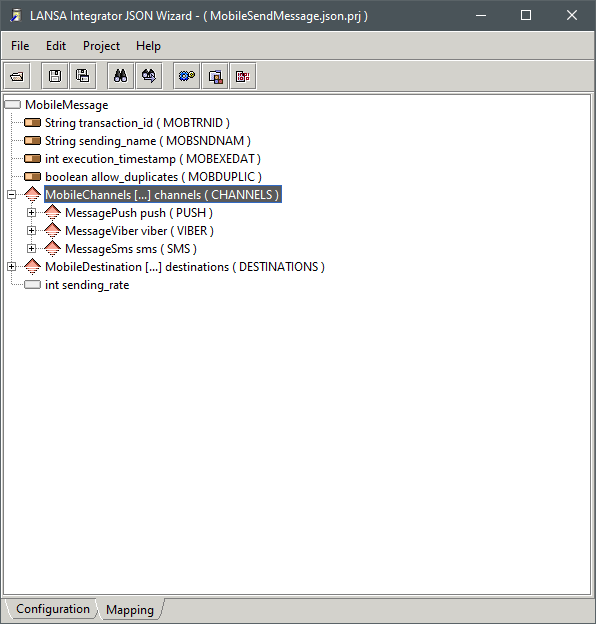Select 'int execution_timestamp ( MOBEXEDAT )' row
This screenshot has height=624, width=596.
(x=153, y=158)
